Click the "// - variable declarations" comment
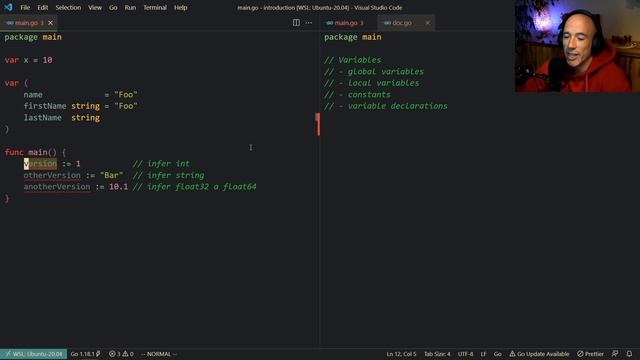This screenshot has width=640, height=360. (386, 106)
